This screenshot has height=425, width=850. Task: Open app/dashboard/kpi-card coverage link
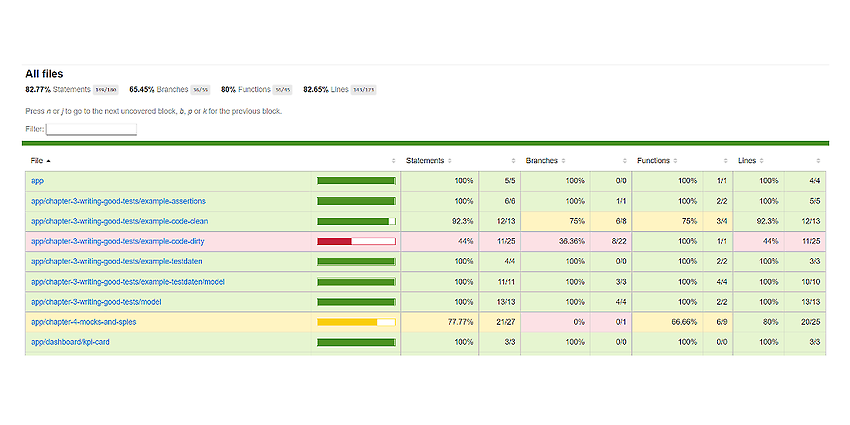pos(70,342)
